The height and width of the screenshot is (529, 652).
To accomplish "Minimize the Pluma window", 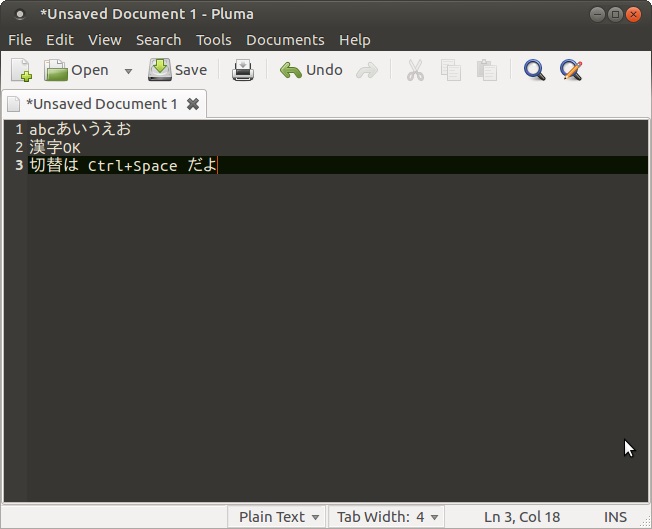I will pos(598,15).
